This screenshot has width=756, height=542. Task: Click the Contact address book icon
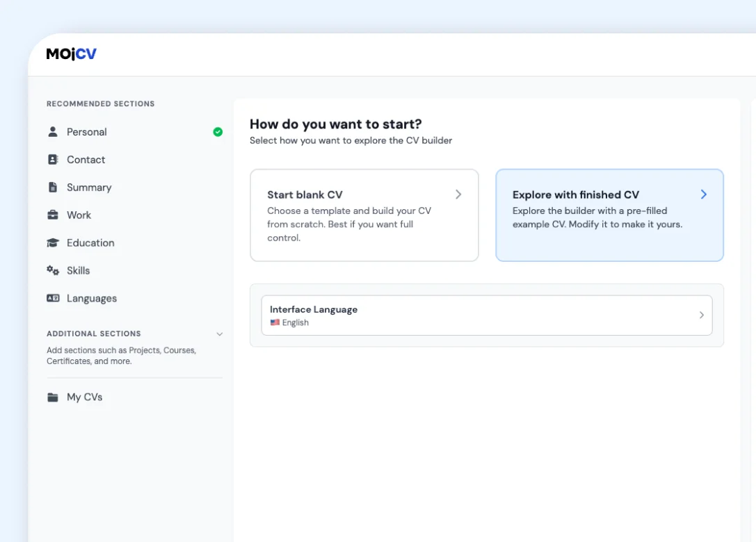coord(53,159)
